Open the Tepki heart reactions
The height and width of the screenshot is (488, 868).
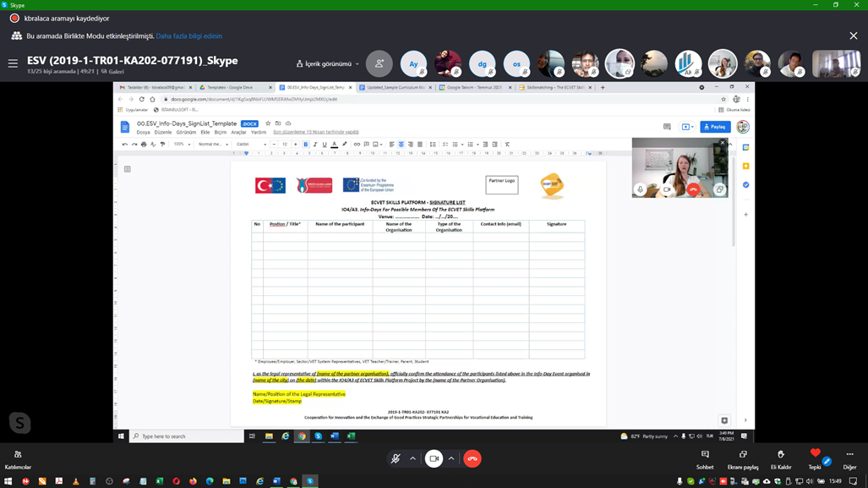(x=815, y=455)
